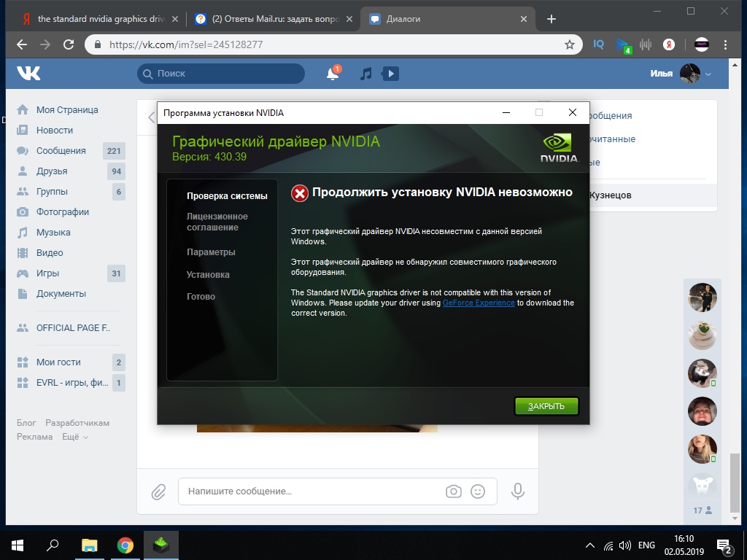The height and width of the screenshot is (560, 747).
Task: Open Новости in sidebar
Action: [55, 130]
